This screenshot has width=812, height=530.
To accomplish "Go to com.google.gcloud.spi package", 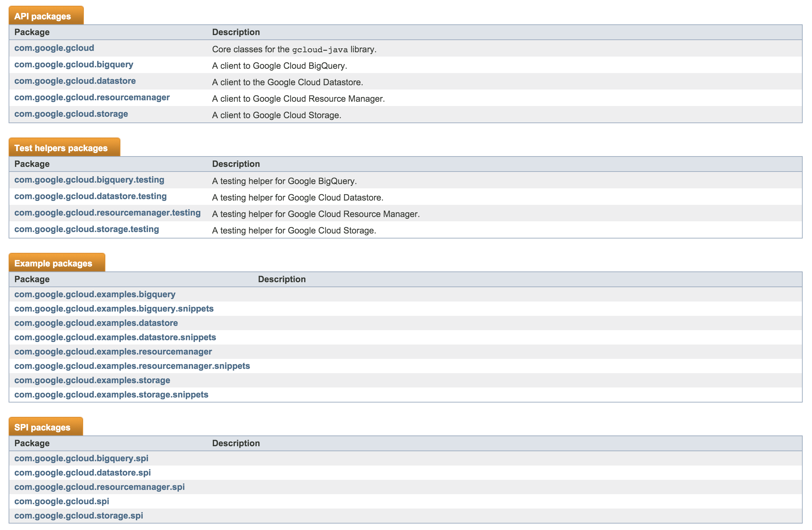I will pyautogui.click(x=62, y=501).
